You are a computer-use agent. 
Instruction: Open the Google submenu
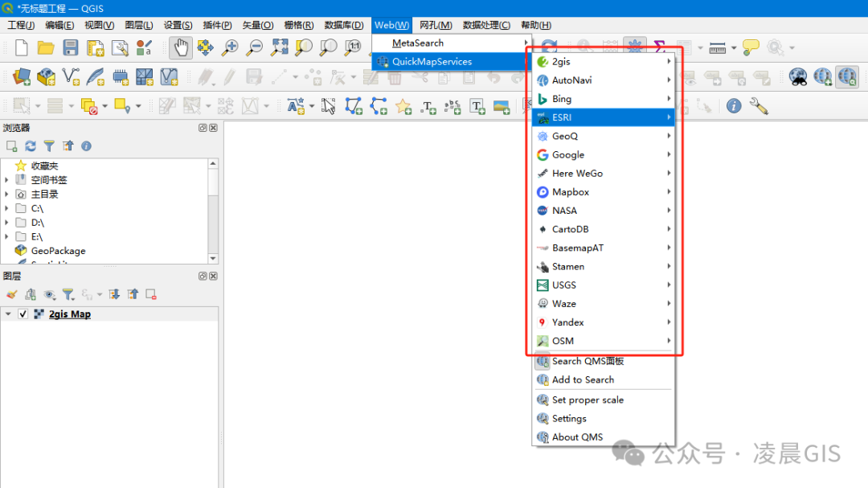click(604, 154)
